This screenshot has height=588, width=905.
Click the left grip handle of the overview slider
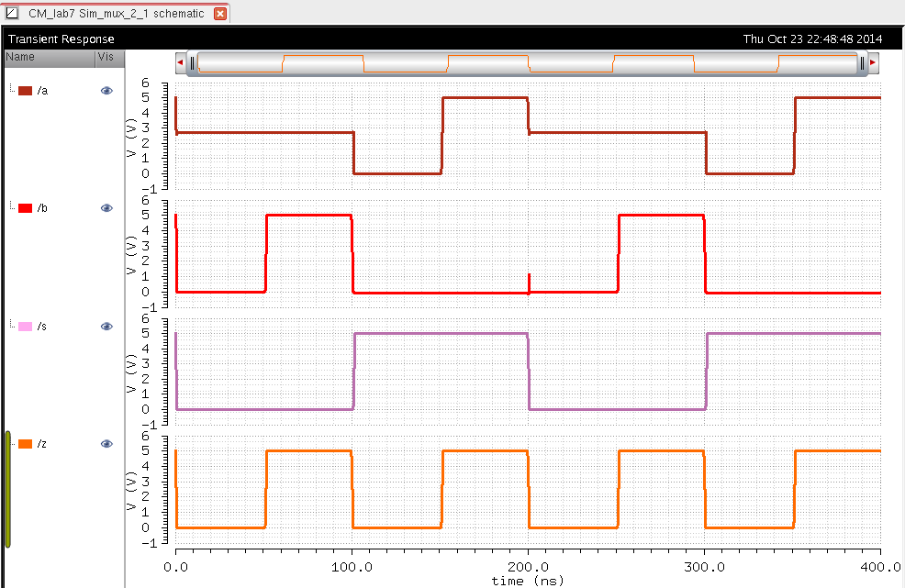193,63
